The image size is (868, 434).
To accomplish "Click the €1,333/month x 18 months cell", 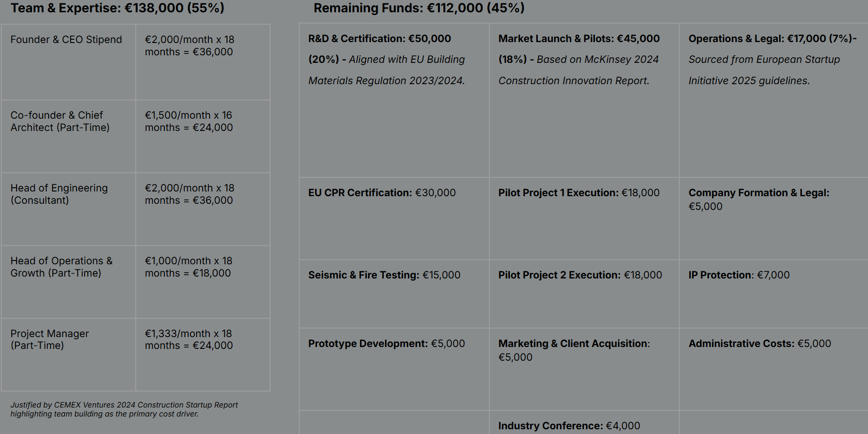I will pos(189,339).
